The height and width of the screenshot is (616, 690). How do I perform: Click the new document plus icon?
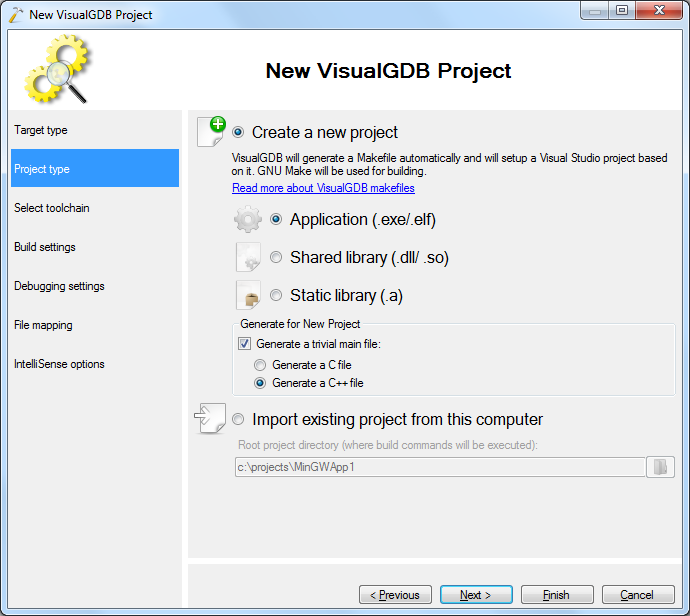coord(211,132)
